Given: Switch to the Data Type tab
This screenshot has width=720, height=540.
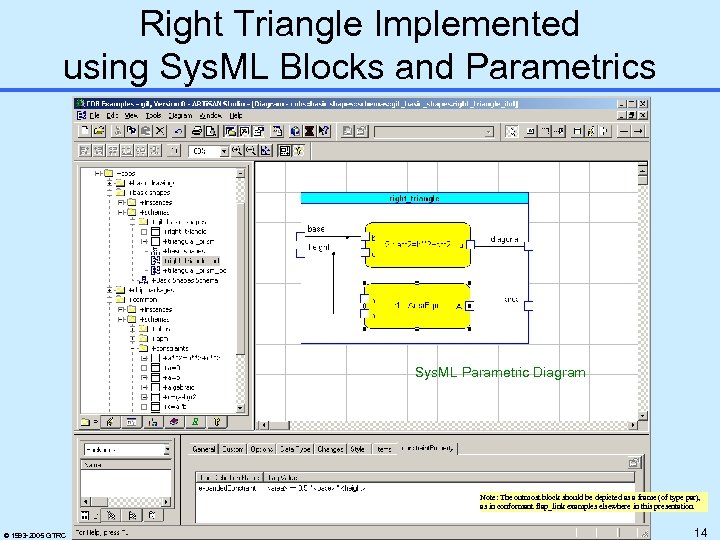Looking at the screenshot, I should pyautogui.click(x=295, y=449).
